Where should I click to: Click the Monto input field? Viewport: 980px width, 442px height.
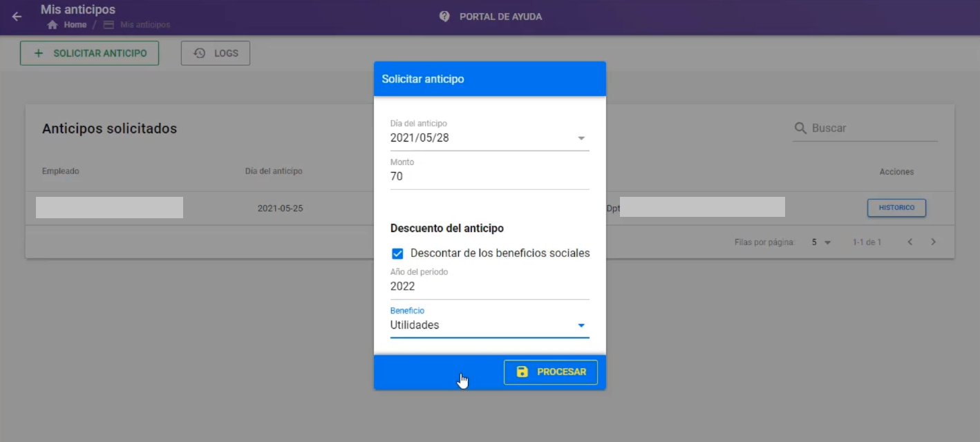tap(489, 177)
